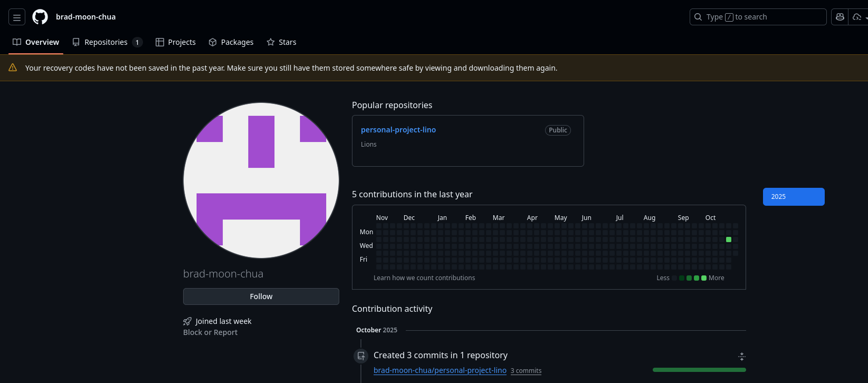868x383 pixels.
Task: Click the GitHub Octocat logo
Action: 40,17
